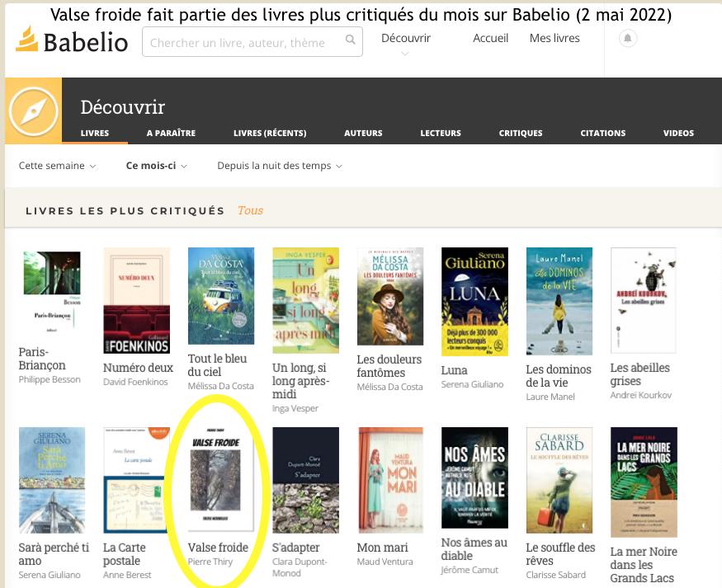Open the Numéro deux cover thumbnail
This screenshot has width=722, height=588.
[137, 300]
